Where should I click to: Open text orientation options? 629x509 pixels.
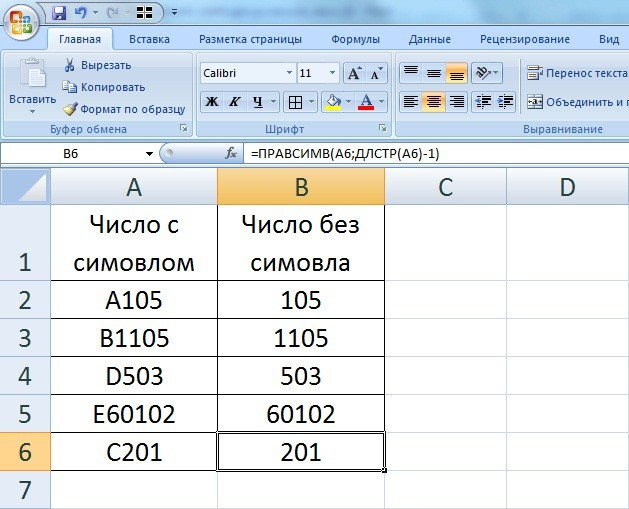(x=487, y=73)
